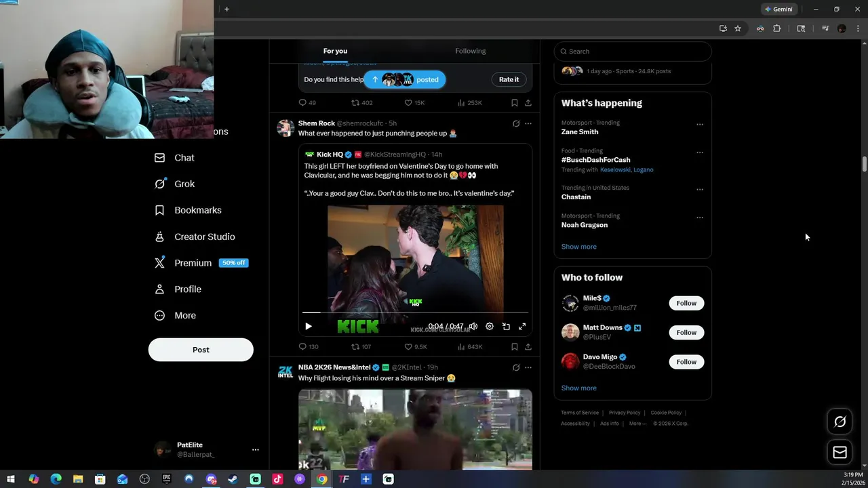Show more under What's happening
Viewport: 868px width, 488px height.
click(578, 247)
